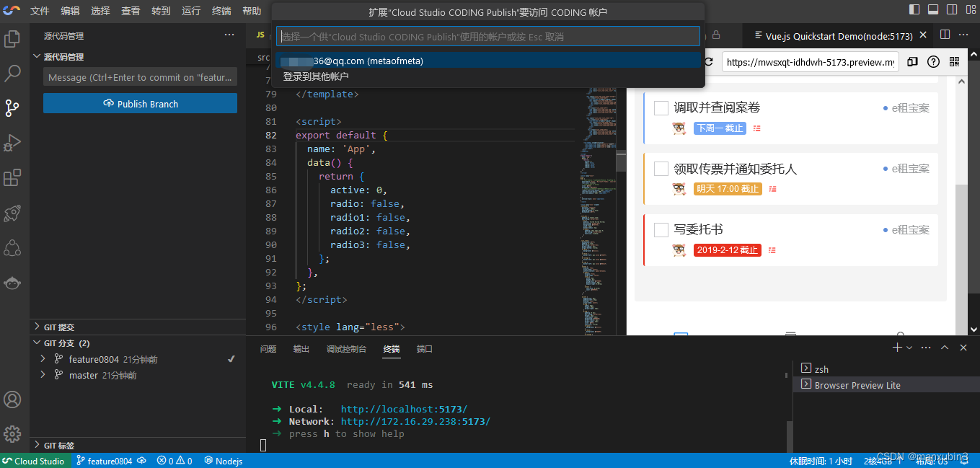The image size is (980, 468).
Task: Check the 领取传票并通知委托人 task checkbox
Action: tap(661, 169)
